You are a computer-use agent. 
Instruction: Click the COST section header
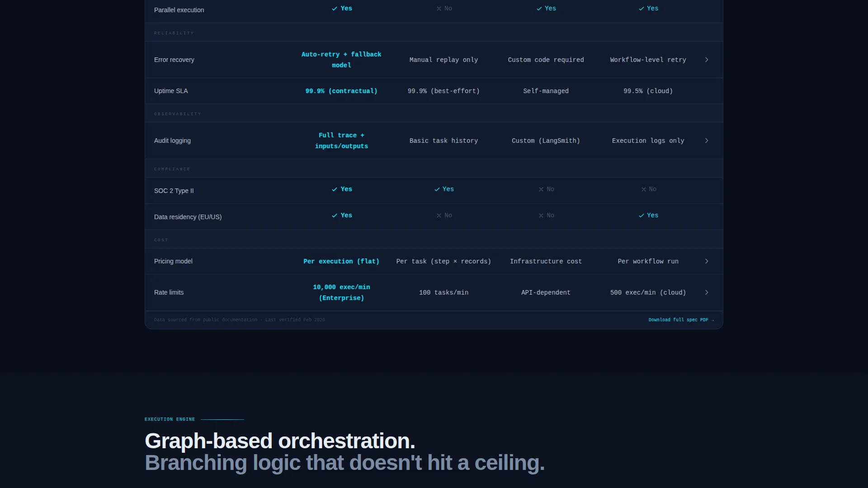pos(161,240)
